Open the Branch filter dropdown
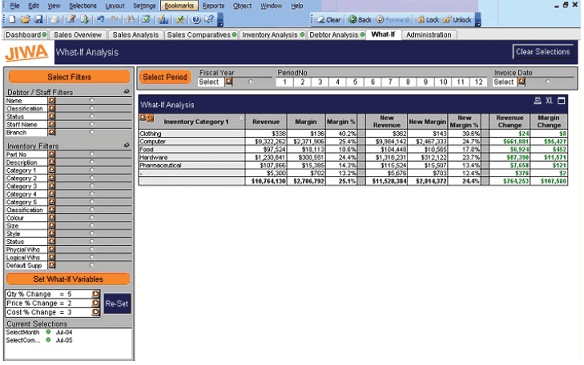The height and width of the screenshot is (365, 584). point(51,132)
